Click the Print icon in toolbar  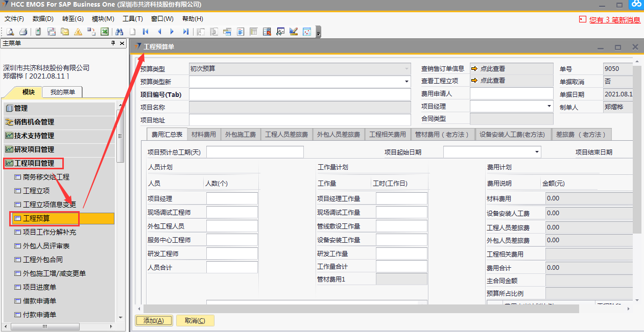click(x=23, y=32)
